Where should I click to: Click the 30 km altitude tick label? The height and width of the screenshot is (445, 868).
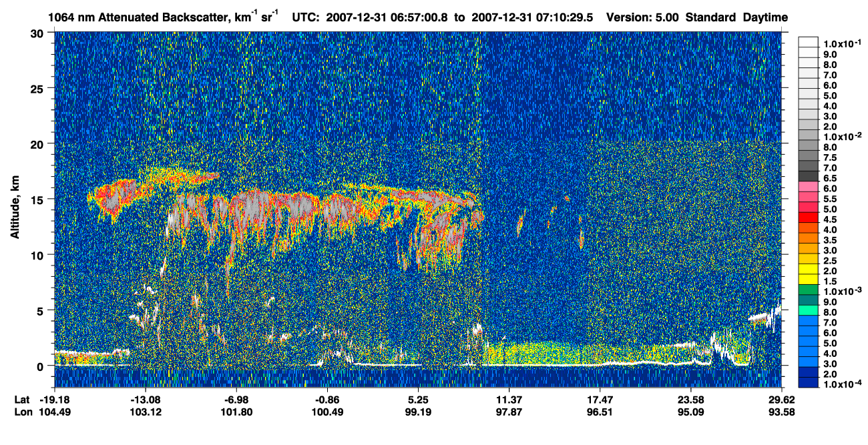[x=38, y=33]
